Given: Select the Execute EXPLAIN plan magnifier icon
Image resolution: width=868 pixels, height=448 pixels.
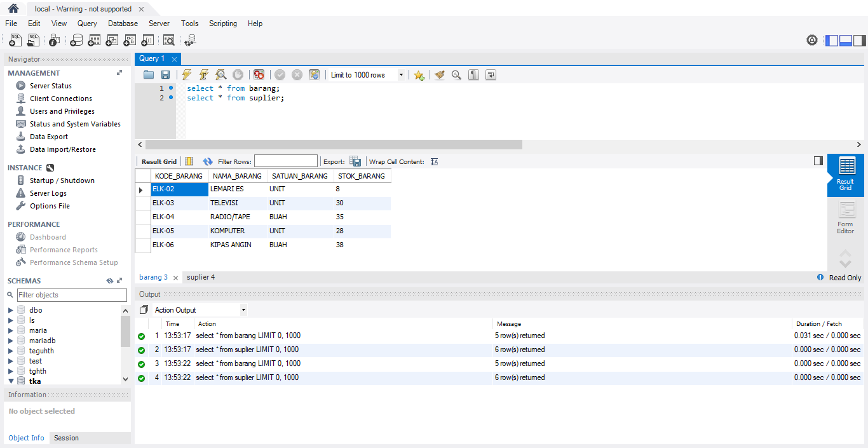Looking at the screenshot, I should [220, 74].
